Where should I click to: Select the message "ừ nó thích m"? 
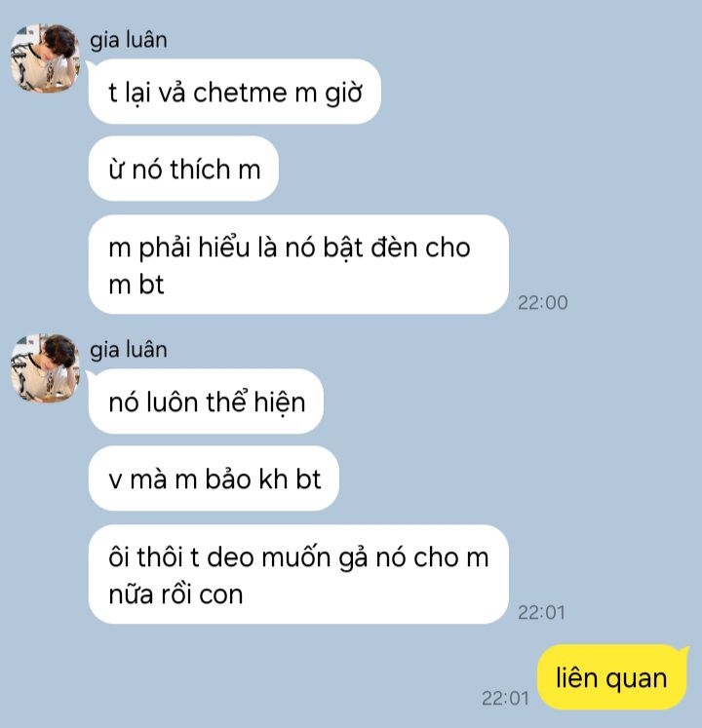(183, 169)
